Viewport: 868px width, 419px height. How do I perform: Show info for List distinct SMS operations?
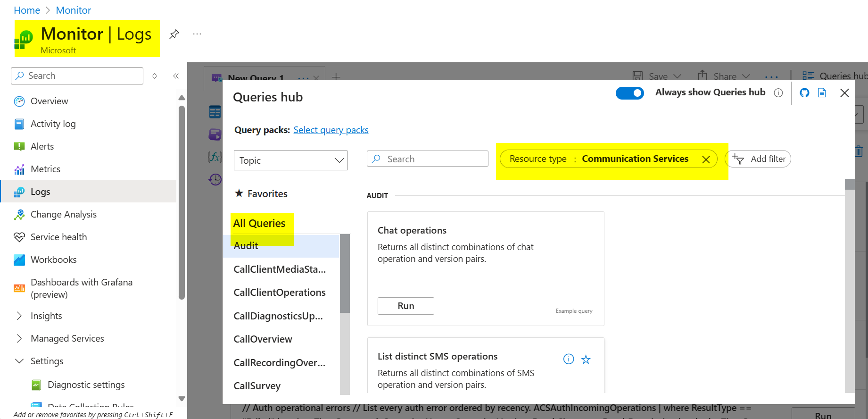tap(569, 359)
